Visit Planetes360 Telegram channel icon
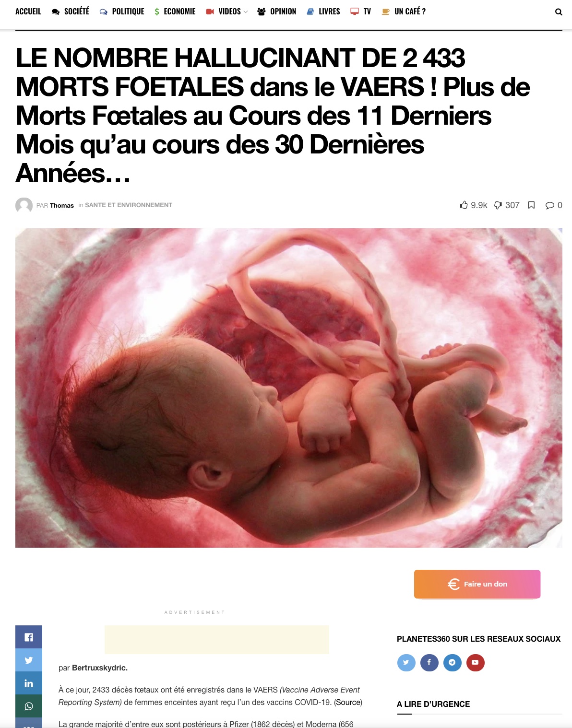The image size is (572, 728). pyautogui.click(x=452, y=662)
